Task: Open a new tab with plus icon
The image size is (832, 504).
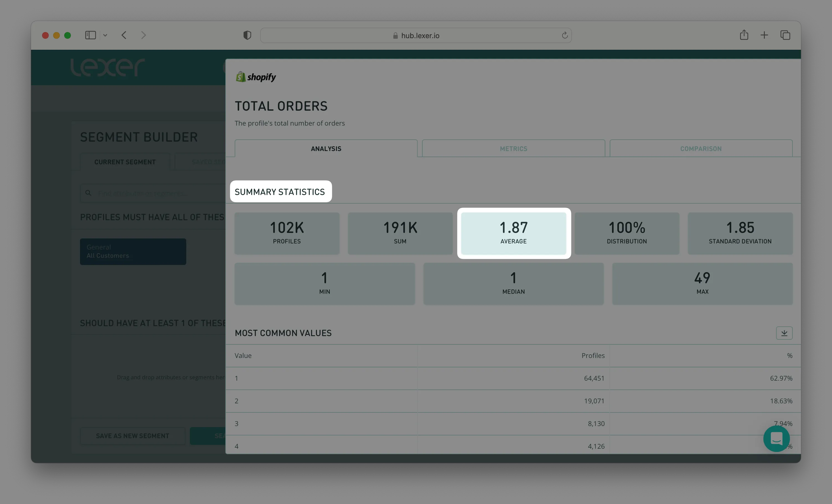Action: 764,35
